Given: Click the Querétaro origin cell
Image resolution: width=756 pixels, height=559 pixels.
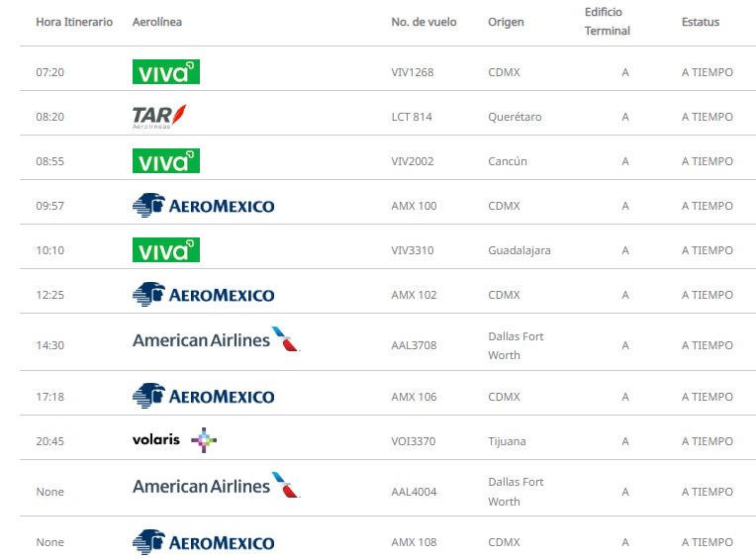Looking at the screenshot, I should click(x=515, y=117).
